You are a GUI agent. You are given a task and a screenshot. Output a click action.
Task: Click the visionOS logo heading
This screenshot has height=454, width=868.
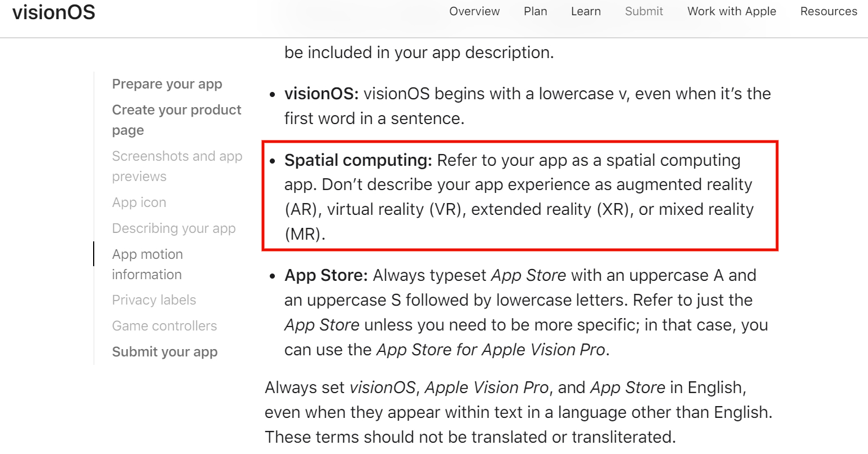pos(54,12)
